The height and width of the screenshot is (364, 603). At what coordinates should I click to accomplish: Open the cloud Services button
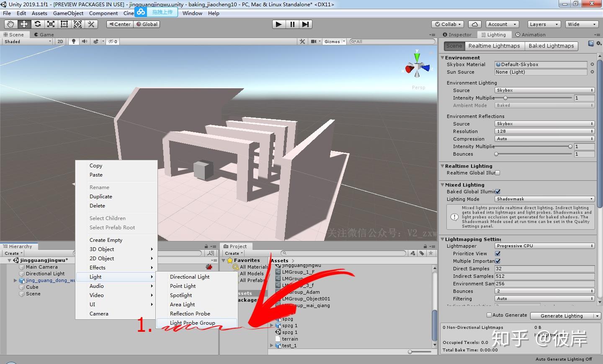[475, 24]
